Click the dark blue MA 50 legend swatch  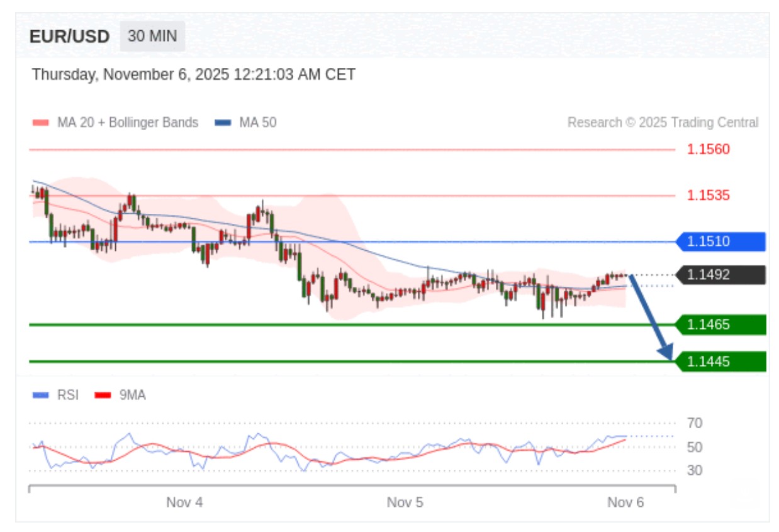click(x=223, y=123)
